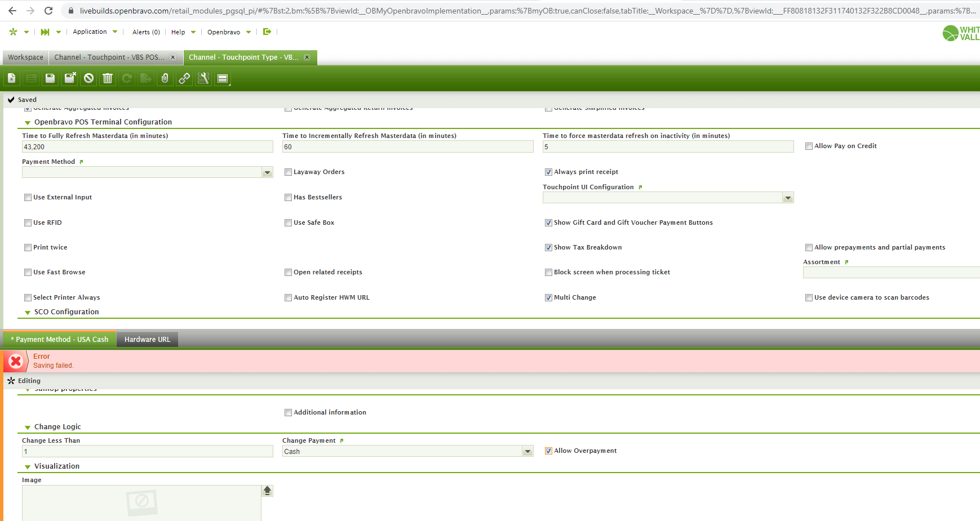Select the Payment Method - USA Cash subtab
The width and height of the screenshot is (980, 521).
[60, 339]
